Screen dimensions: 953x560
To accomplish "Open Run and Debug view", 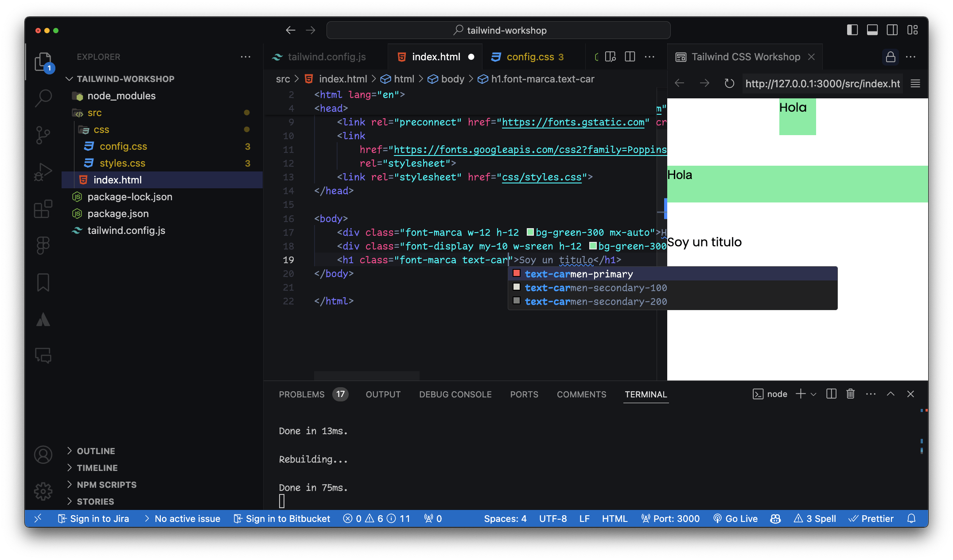I will pyautogui.click(x=43, y=172).
